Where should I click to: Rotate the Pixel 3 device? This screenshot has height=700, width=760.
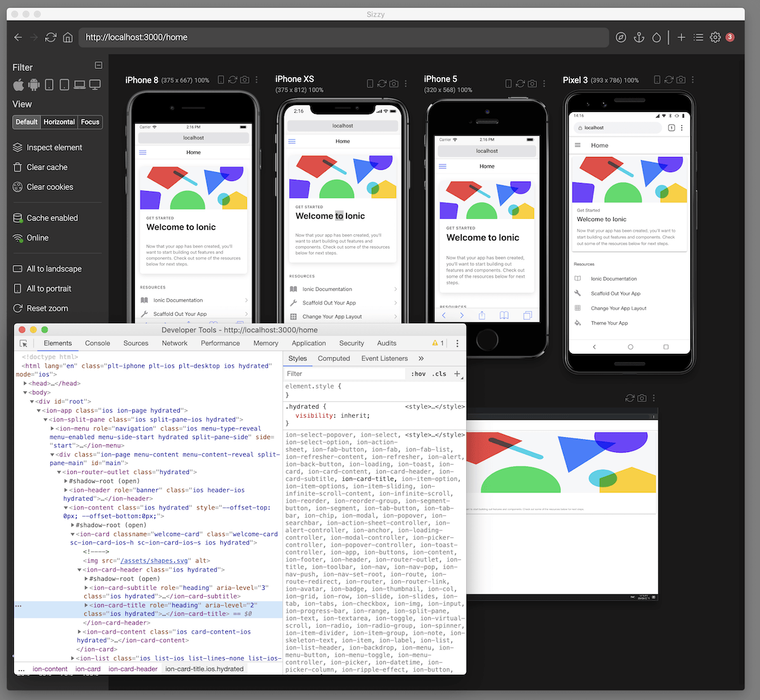(x=657, y=80)
